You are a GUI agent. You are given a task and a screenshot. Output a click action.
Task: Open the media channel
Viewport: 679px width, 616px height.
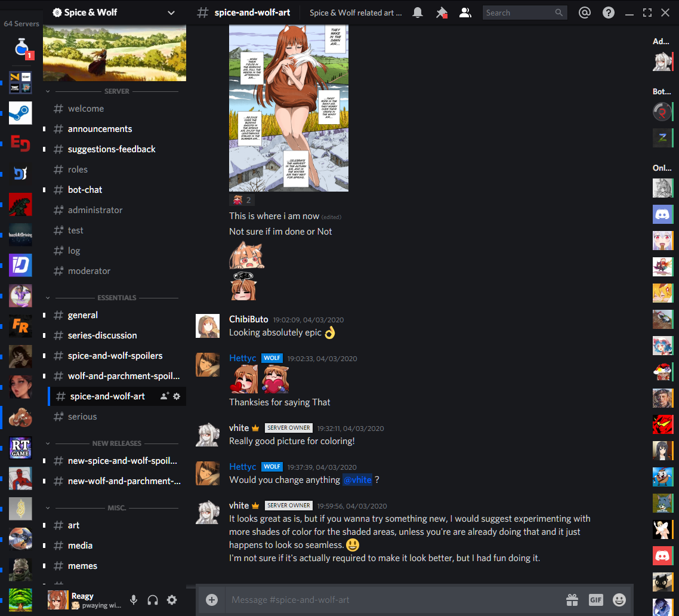coord(116,546)
